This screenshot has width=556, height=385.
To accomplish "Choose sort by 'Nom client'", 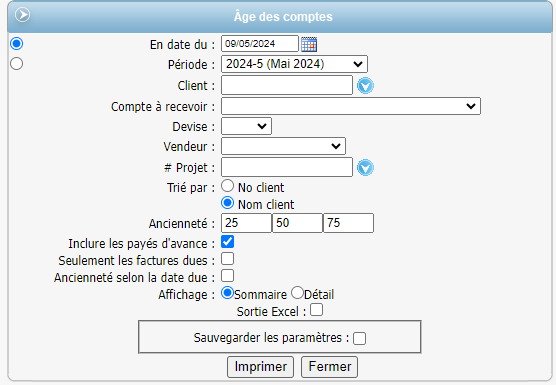I will (x=227, y=203).
